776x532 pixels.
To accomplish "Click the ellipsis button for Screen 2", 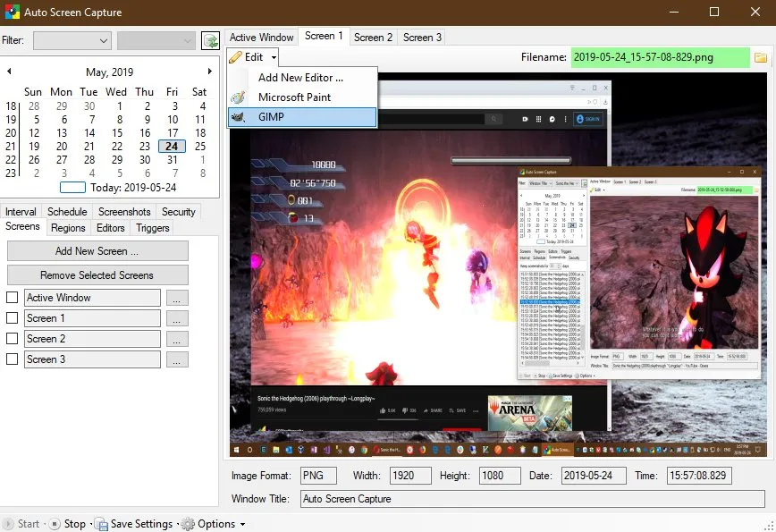I will point(177,339).
